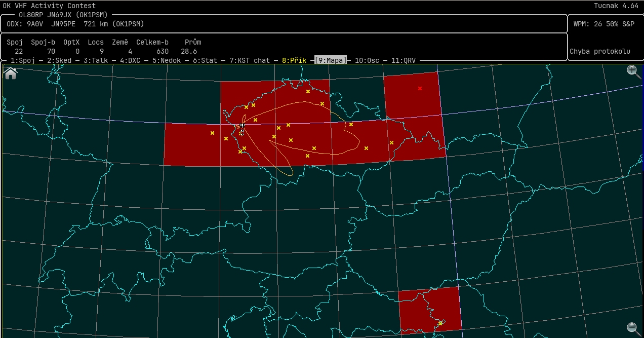The image size is (644, 338).
Task: Click the Chyba protokolu status message
Action: tap(600, 51)
